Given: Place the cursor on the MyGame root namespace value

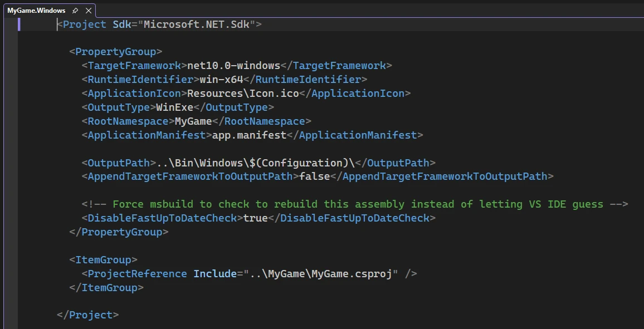Looking at the screenshot, I should 193,121.
